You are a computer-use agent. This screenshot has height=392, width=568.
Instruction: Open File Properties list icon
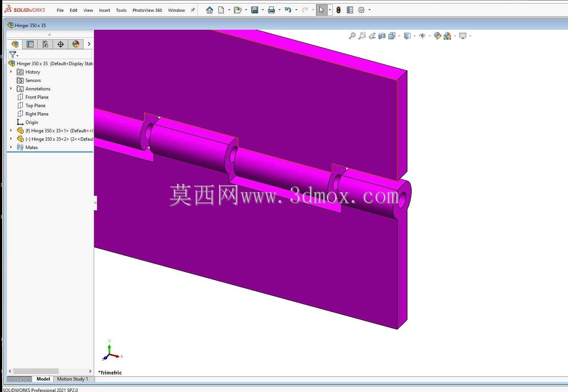350,10
